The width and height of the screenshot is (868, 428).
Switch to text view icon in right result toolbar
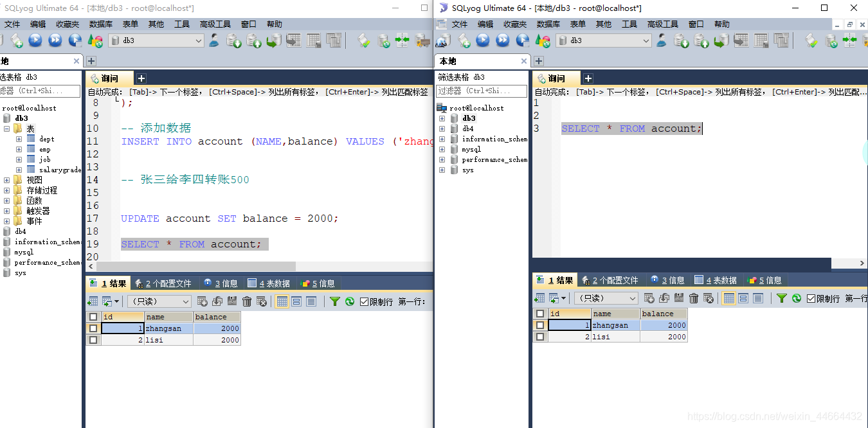pyautogui.click(x=758, y=298)
